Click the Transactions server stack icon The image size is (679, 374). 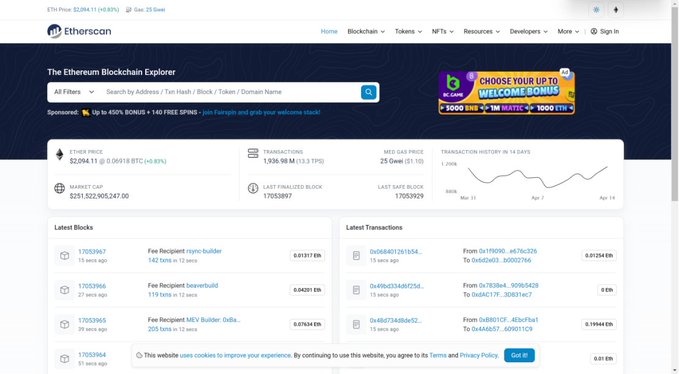253,153
